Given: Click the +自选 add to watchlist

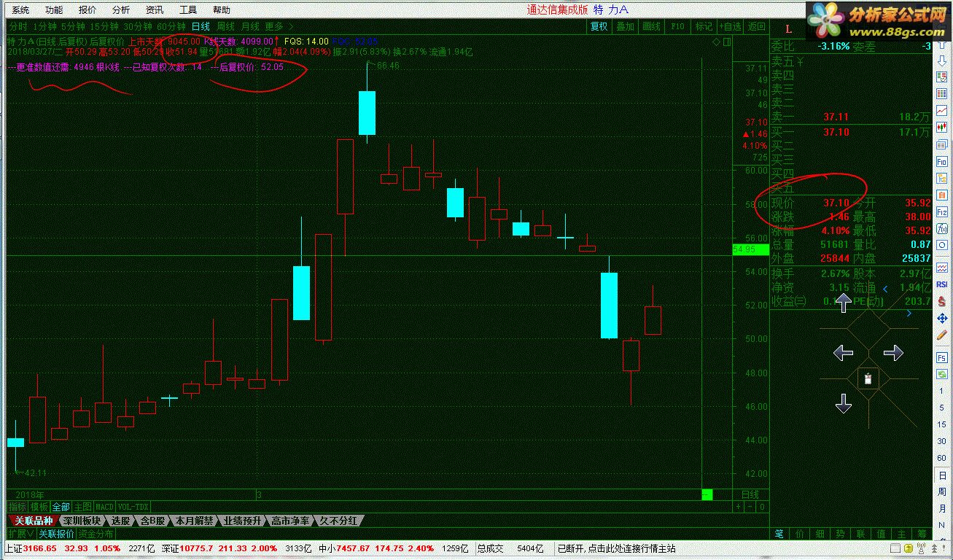Looking at the screenshot, I should point(730,26).
